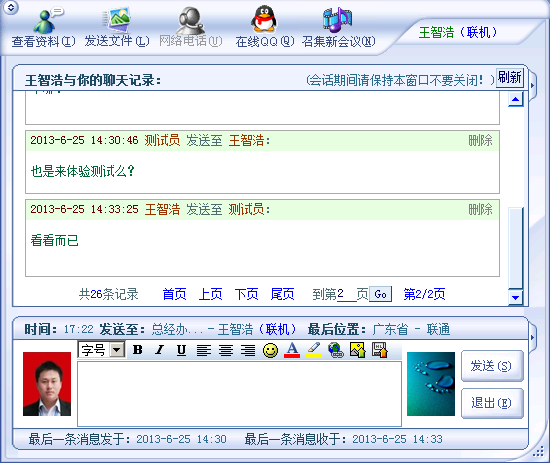This screenshot has height=463, width=550.
Task: Open the 字号 font size dropdown
Action: (x=101, y=350)
